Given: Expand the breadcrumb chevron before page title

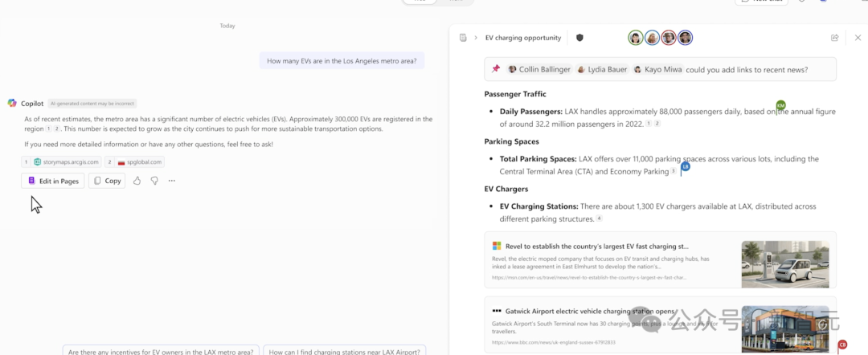Looking at the screenshot, I should click(476, 38).
